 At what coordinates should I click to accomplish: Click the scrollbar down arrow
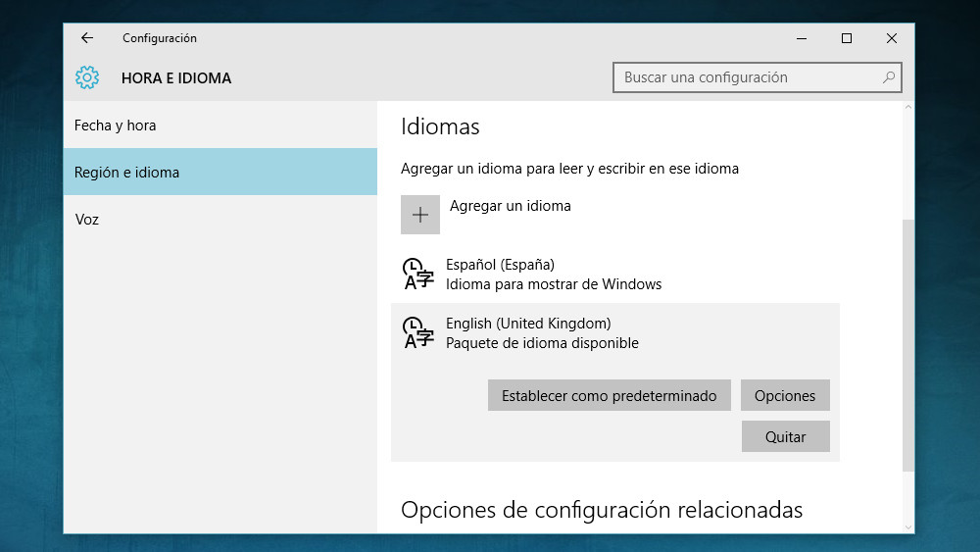[908, 527]
